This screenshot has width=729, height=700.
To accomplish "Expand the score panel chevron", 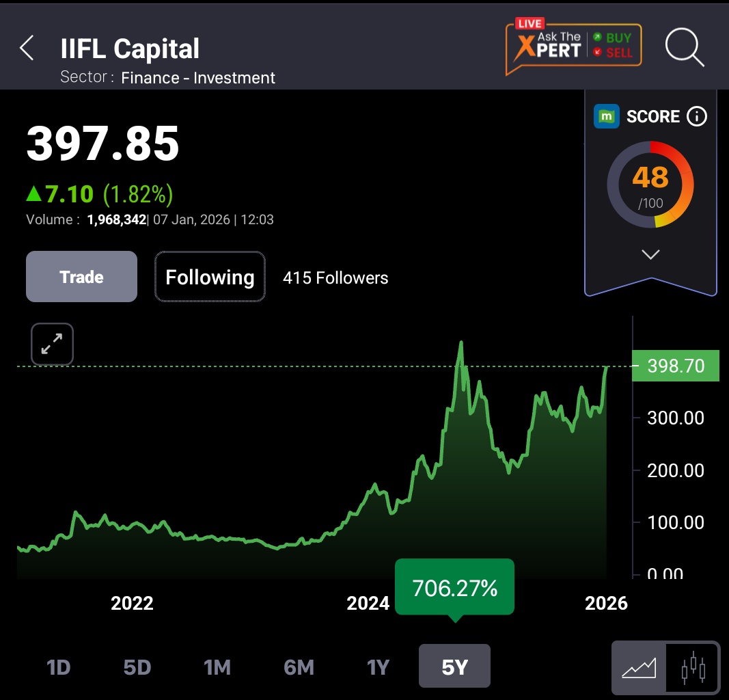I will 650,254.
